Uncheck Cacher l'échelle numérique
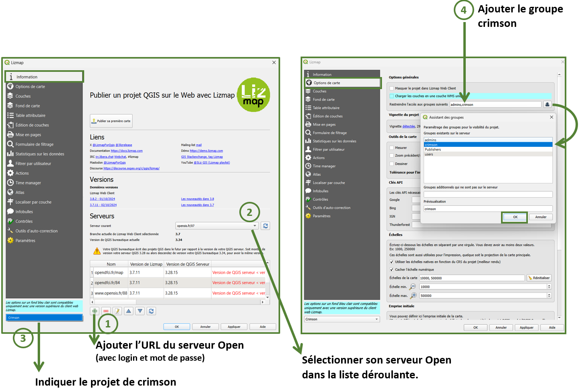Image resolution: width=588 pixels, height=388 pixels. click(392, 270)
